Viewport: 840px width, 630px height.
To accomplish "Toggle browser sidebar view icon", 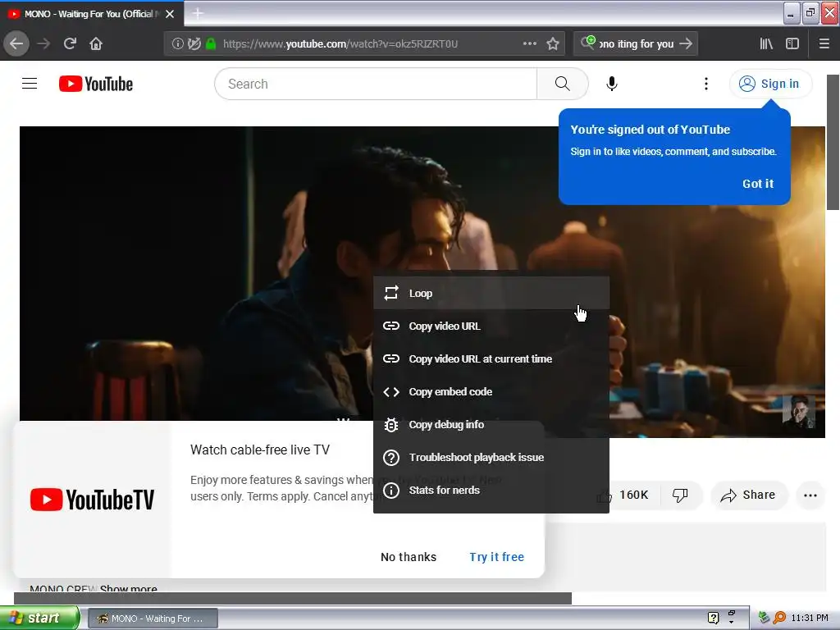I will pos(792,43).
